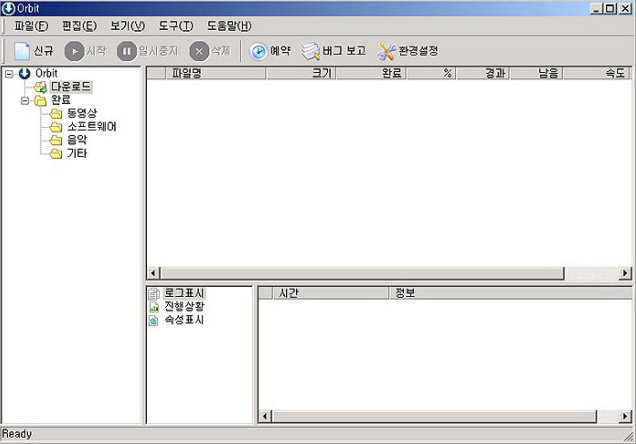Viewport: 636px width, 444px height.
Task: Click the 속성표시 properties icon
Action: pyautogui.click(x=154, y=320)
